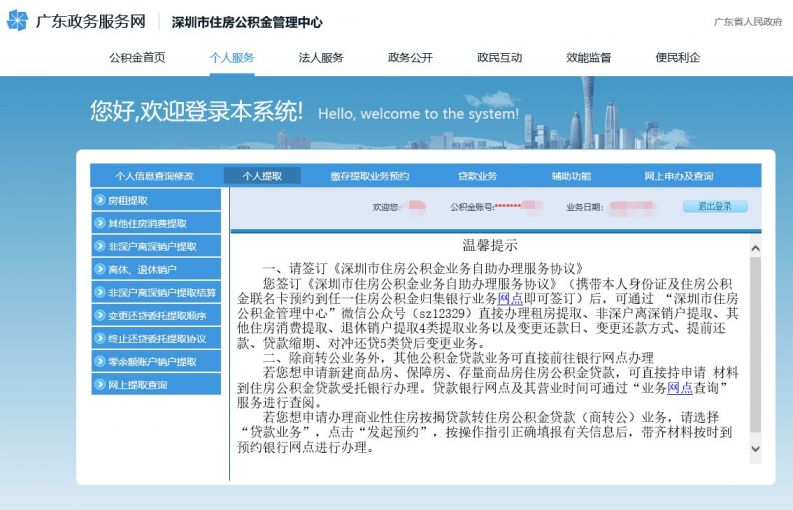Image resolution: width=793 pixels, height=510 pixels.
Task: Open the 零余额账户销户提取 sidebar entry
Action: pos(156,361)
